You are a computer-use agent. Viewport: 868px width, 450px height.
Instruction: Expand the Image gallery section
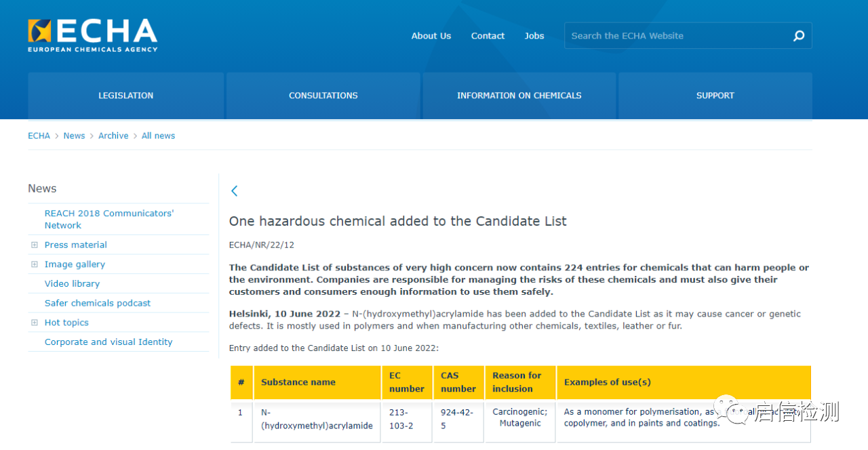pos(35,264)
